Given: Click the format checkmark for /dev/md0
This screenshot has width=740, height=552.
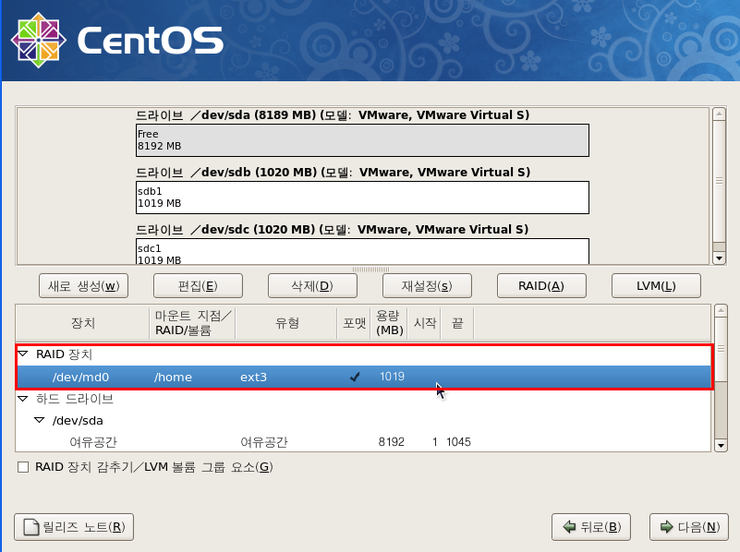Looking at the screenshot, I should coord(354,377).
